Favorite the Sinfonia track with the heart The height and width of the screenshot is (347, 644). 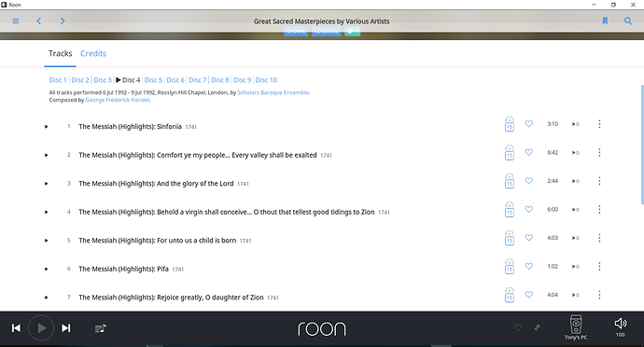(x=529, y=124)
